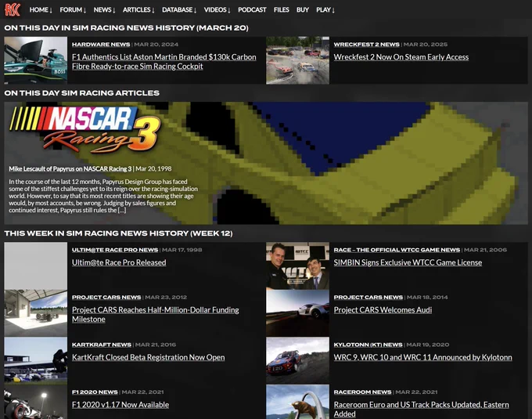Select the KARTKRAFT NEWS category
Viewport: 532px width, 419px height.
[102, 345]
